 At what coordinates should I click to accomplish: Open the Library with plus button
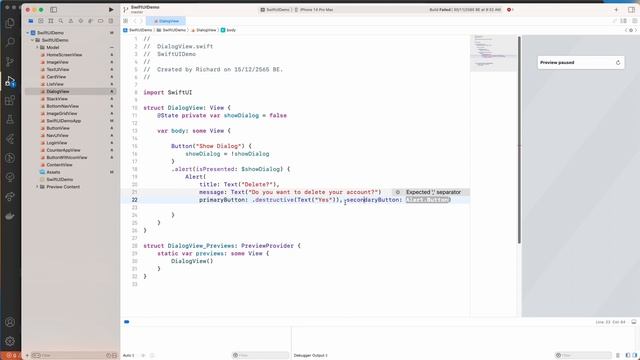click(x=616, y=9)
